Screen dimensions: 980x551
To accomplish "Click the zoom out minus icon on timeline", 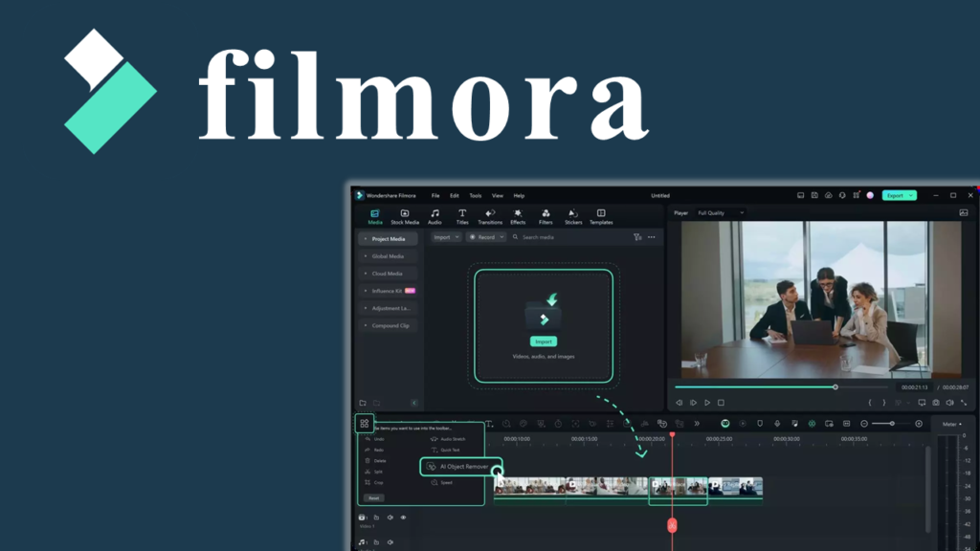I will pos(864,424).
